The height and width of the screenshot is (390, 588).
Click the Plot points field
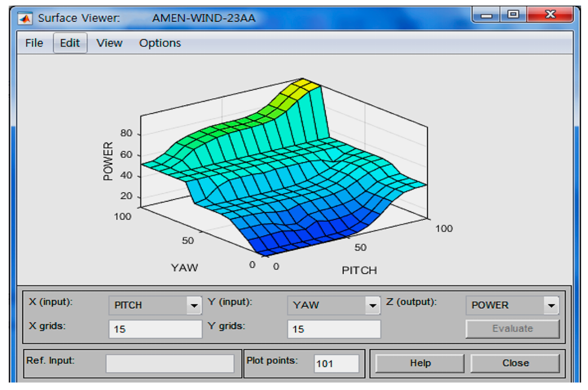tap(336, 364)
